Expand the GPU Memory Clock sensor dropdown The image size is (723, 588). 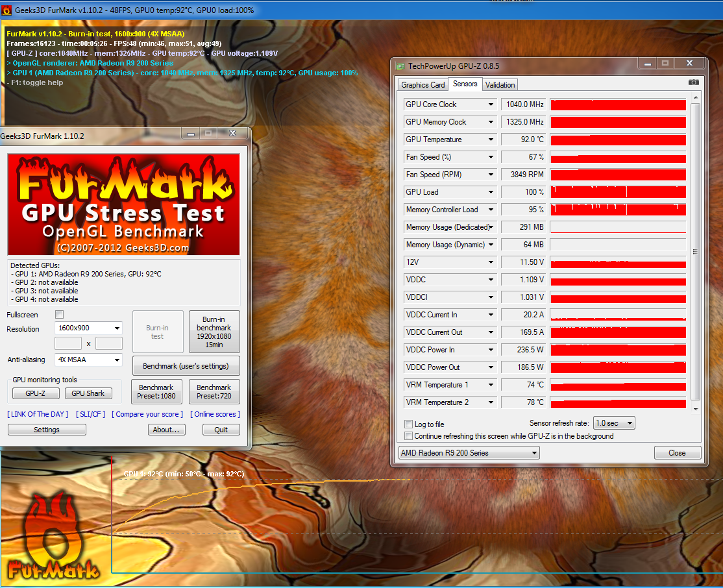coord(491,122)
